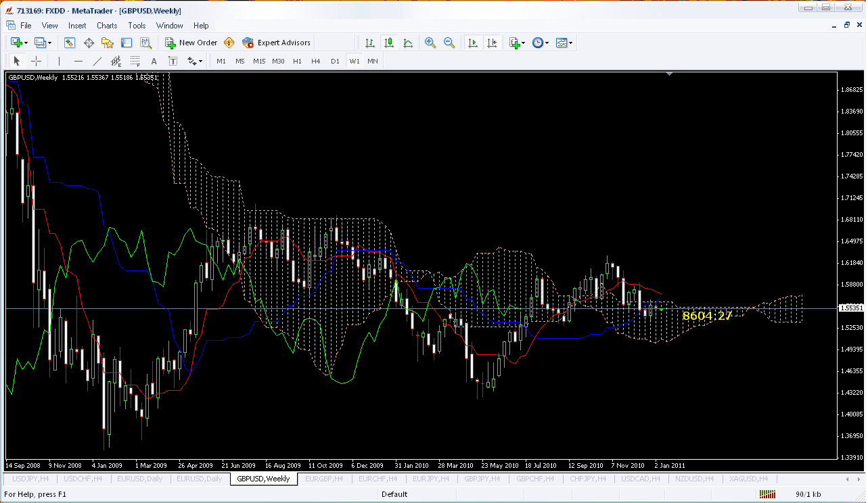Toggle the Terminal panel icon
868x503 pixels.
point(127,43)
